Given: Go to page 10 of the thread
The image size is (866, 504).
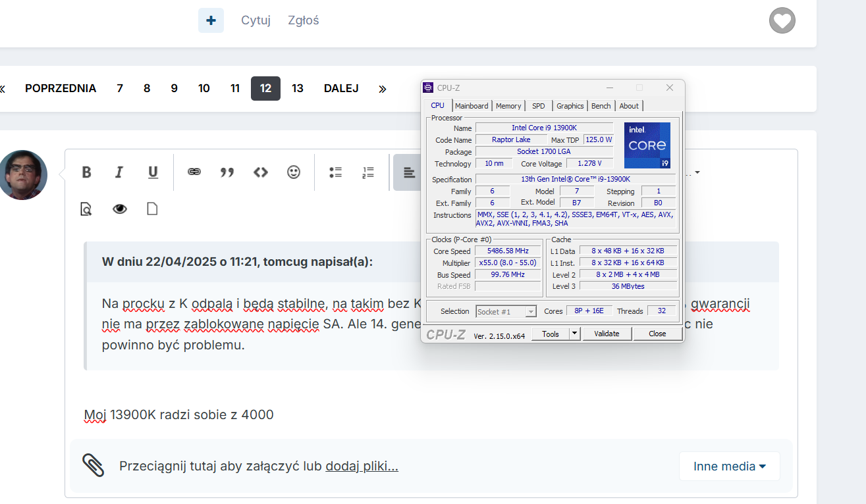Looking at the screenshot, I should pos(204,88).
